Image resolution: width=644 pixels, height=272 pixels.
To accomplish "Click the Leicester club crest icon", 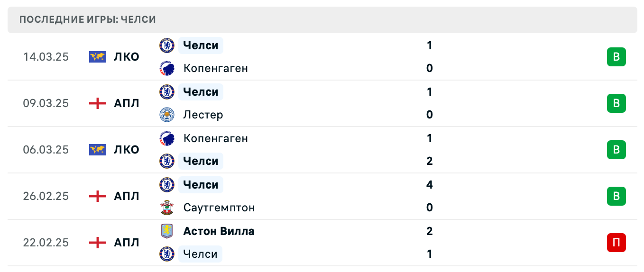I will [167, 115].
